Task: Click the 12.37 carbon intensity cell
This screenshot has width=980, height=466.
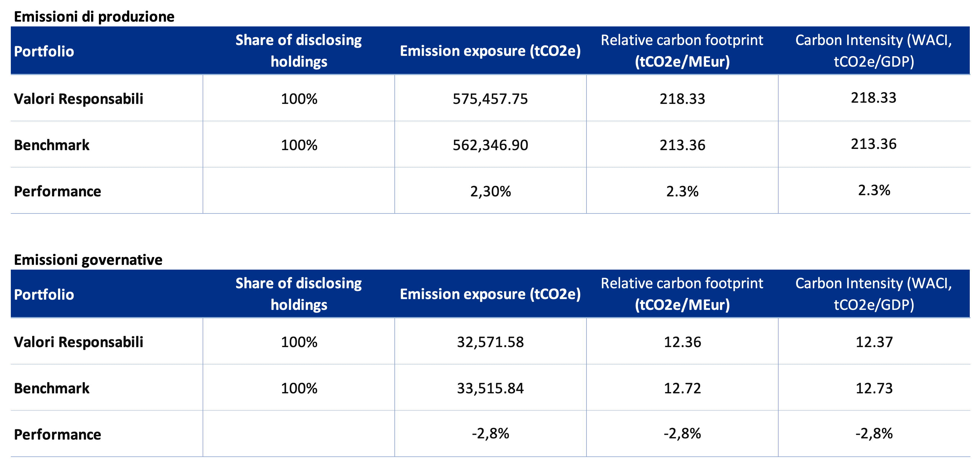Action: 874,342
